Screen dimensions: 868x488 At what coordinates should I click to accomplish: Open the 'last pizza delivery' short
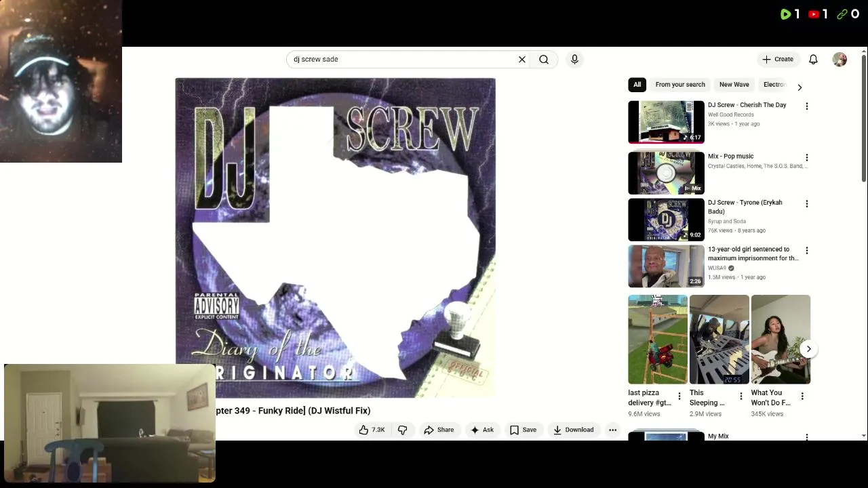(x=657, y=339)
